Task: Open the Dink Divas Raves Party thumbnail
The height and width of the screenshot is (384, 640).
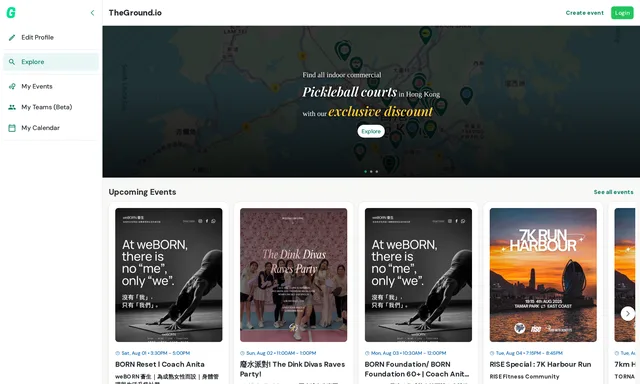Action: 293,275
